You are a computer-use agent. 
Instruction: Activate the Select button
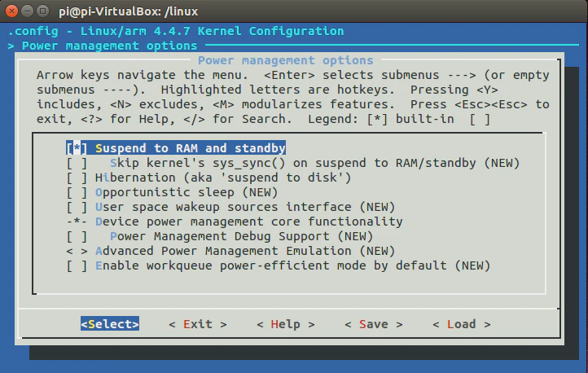click(110, 324)
